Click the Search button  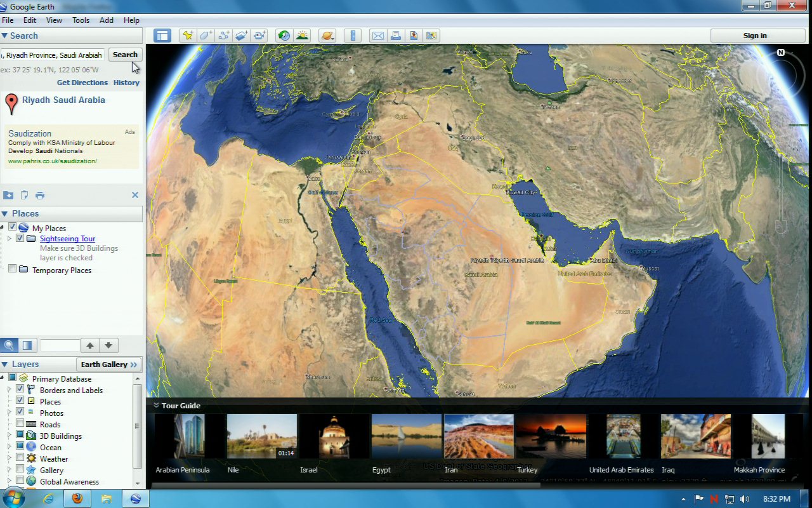coord(125,55)
